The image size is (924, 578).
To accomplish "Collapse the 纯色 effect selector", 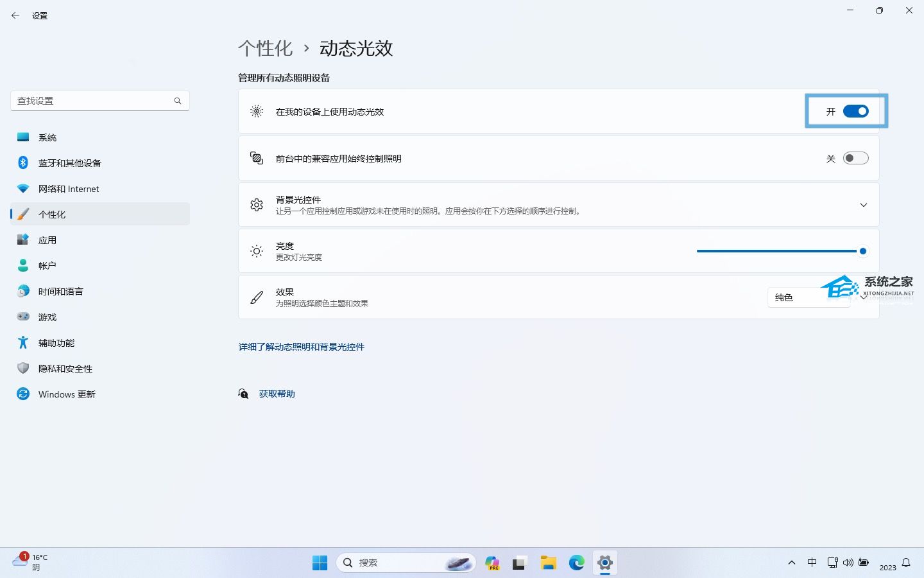I will point(863,297).
